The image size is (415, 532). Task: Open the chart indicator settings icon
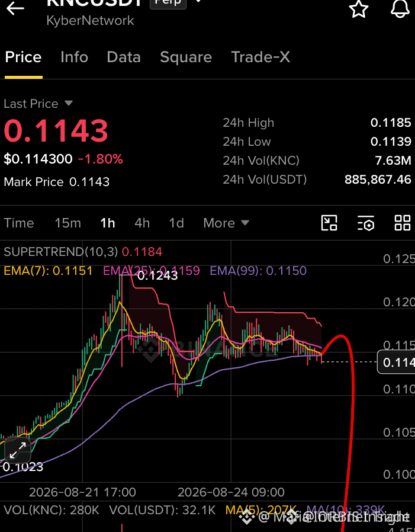click(x=366, y=223)
